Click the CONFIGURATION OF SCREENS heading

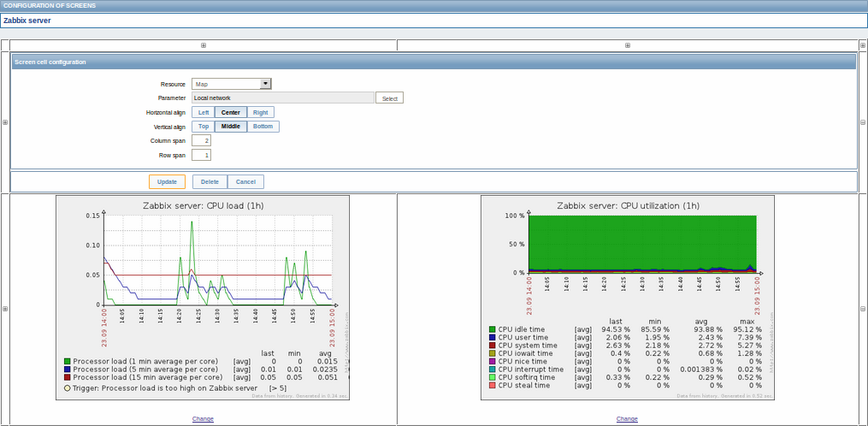[50, 5]
